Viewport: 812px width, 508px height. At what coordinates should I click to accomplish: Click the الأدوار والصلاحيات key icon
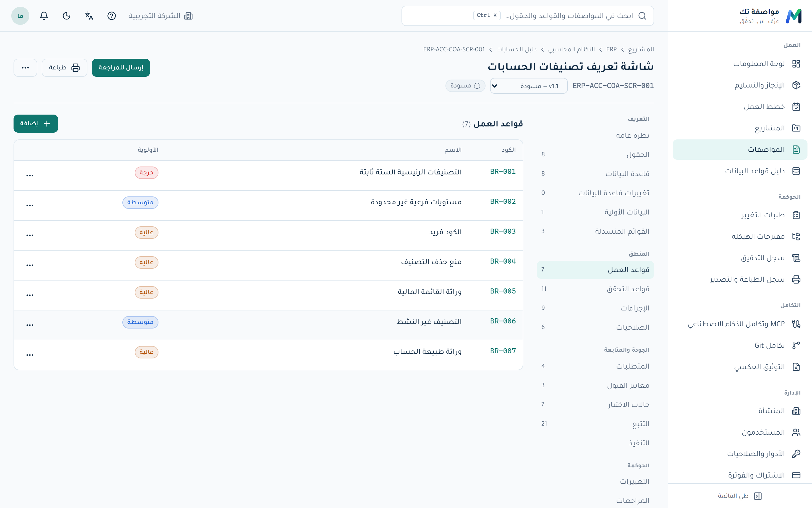(796, 454)
